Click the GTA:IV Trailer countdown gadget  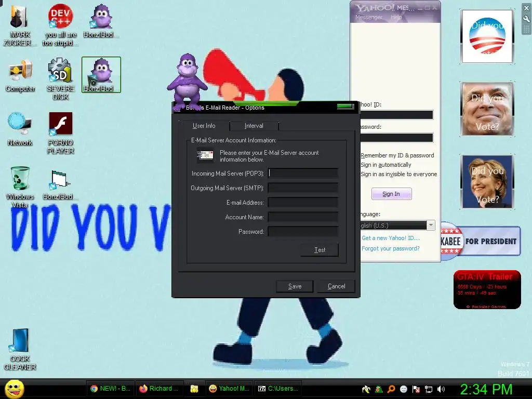(x=487, y=289)
